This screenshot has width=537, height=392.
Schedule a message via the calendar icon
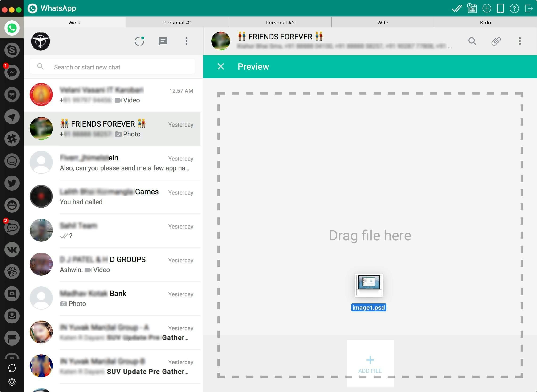[472, 8]
